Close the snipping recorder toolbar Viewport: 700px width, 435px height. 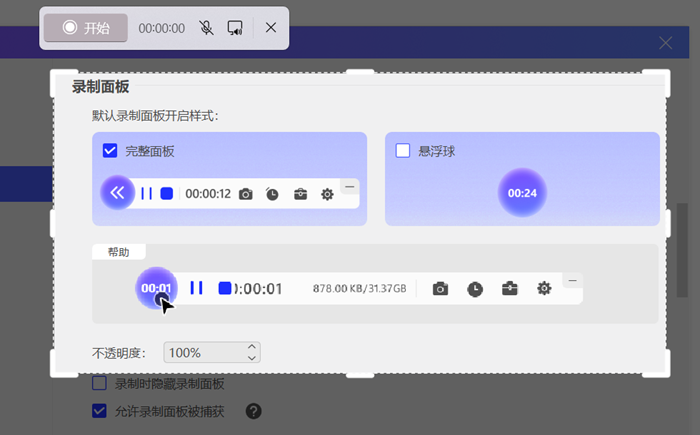(271, 28)
